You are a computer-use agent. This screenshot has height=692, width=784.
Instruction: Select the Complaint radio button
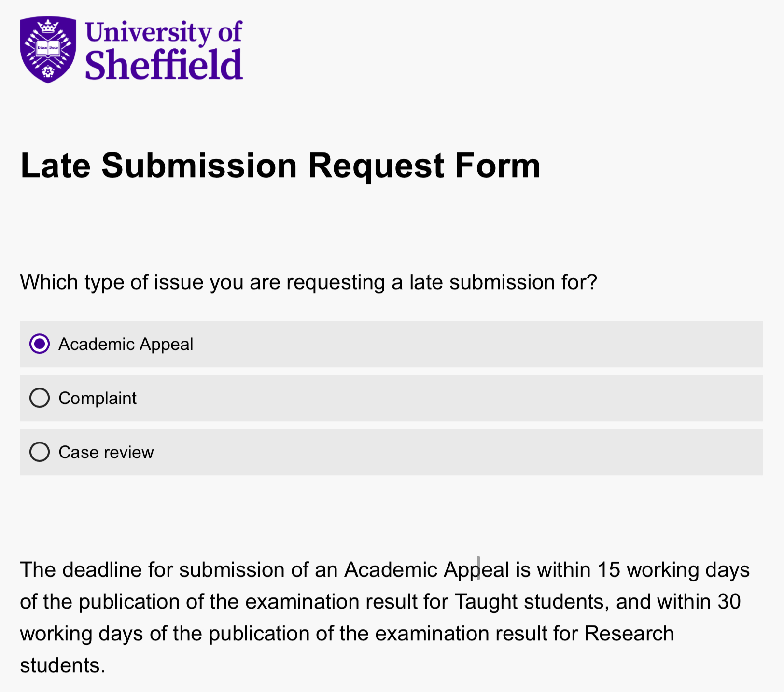tap(40, 398)
